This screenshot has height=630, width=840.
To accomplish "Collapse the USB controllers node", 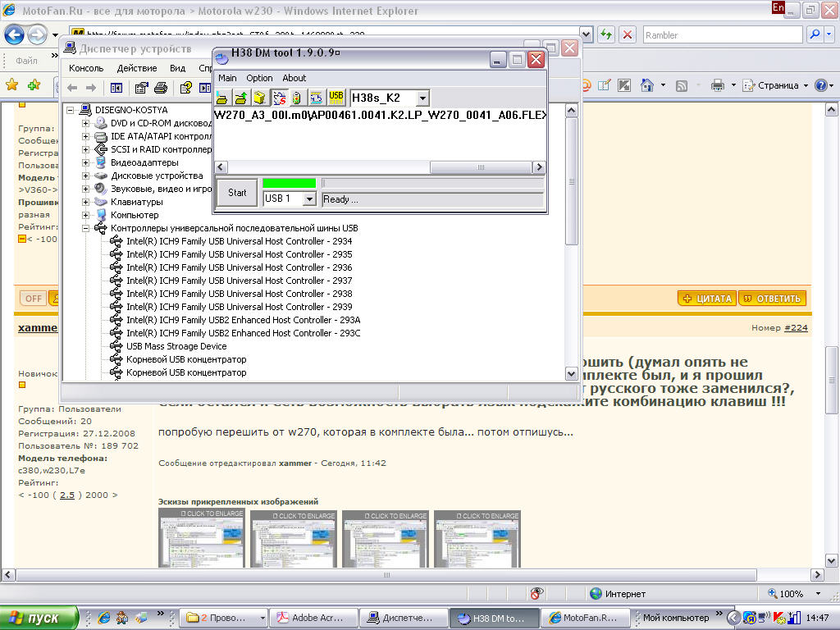I will pyautogui.click(x=85, y=228).
